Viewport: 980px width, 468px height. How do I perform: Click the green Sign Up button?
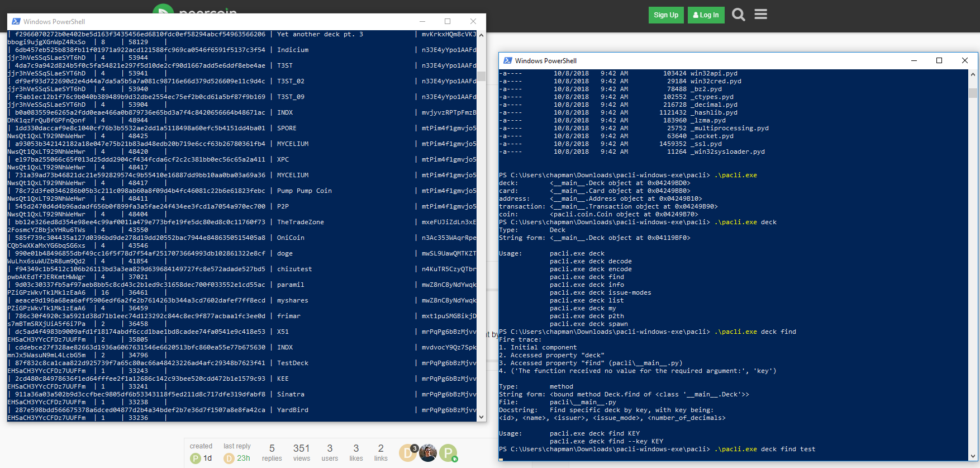pyautogui.click(x=665, y=15)
